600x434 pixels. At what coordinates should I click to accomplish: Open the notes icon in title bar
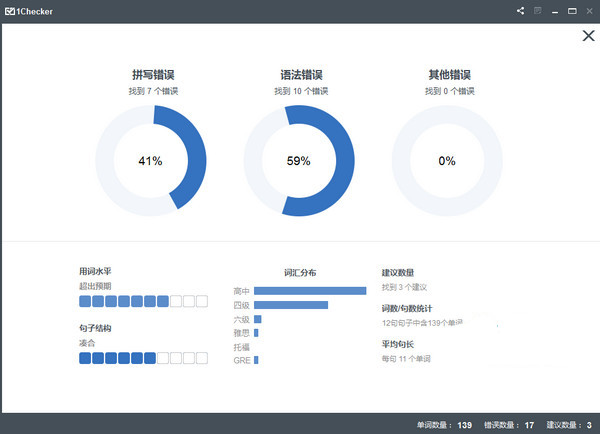(538, 11)
